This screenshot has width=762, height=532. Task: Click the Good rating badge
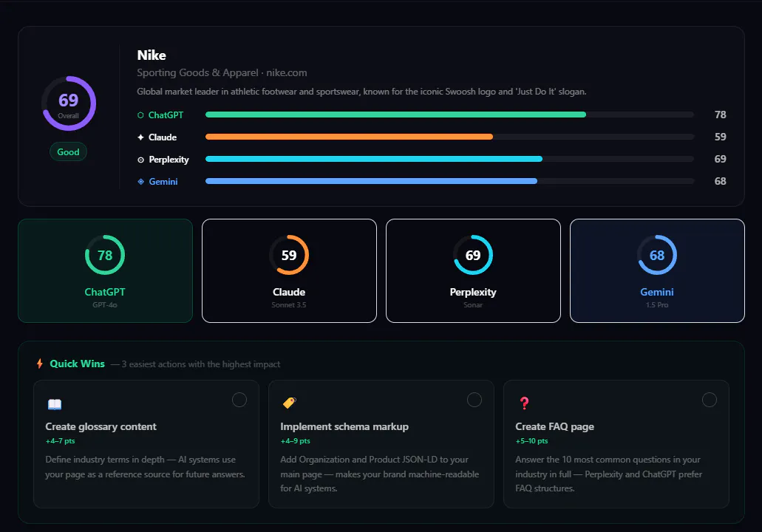(x=68, y=151)
